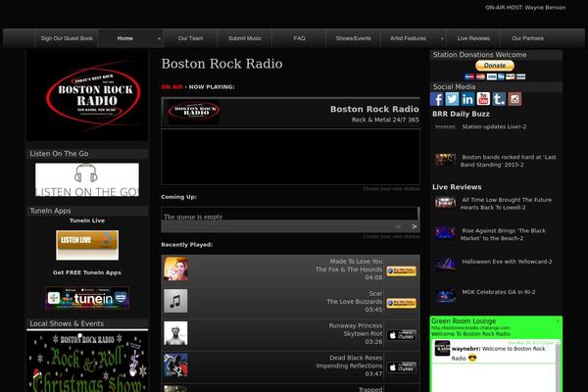Open the All Time Low Lowell review link

tap(507, 204)
